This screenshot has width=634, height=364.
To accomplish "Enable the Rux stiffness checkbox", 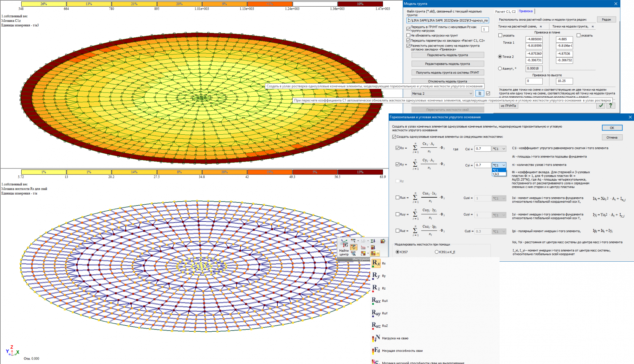I will click(x=398, y=197).
